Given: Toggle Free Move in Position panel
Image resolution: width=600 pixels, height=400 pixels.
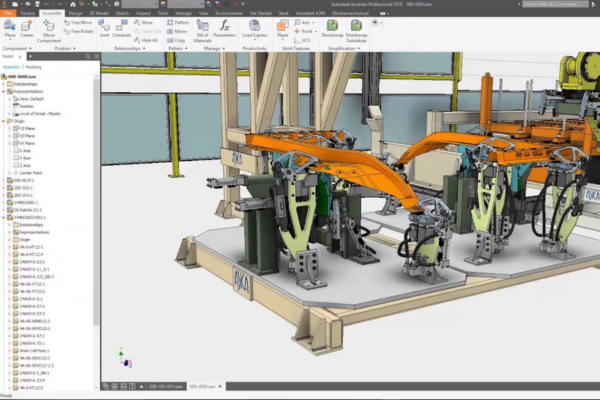Looking at the screenshot, I should [x=79, y=21].
